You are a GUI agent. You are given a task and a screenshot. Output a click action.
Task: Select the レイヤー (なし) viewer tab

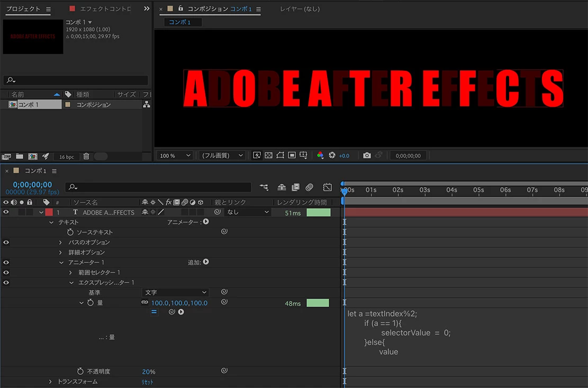pos(300,8)
